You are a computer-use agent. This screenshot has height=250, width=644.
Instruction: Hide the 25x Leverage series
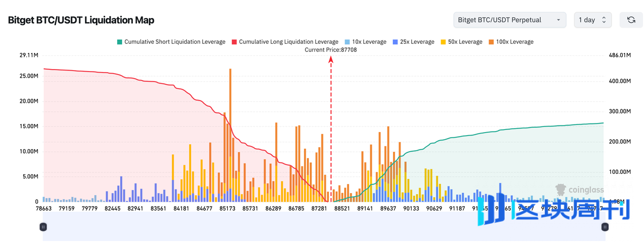(x=413, y=42)
